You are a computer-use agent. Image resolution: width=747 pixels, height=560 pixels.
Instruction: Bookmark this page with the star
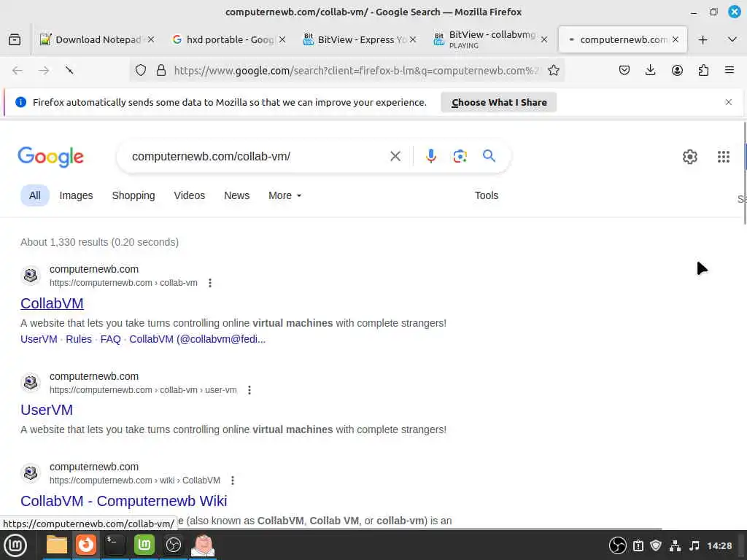click(554, 71)
